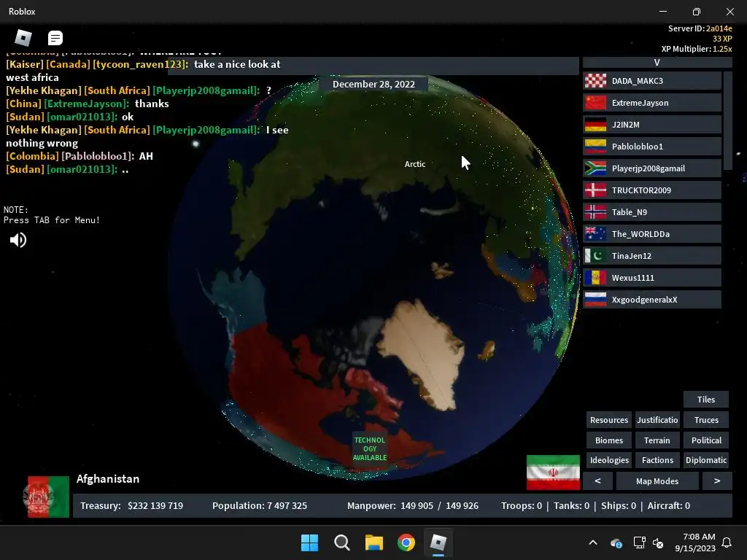Open the Roblox menu icon
This screenshot has width=747, height=560.
[23, 38]
